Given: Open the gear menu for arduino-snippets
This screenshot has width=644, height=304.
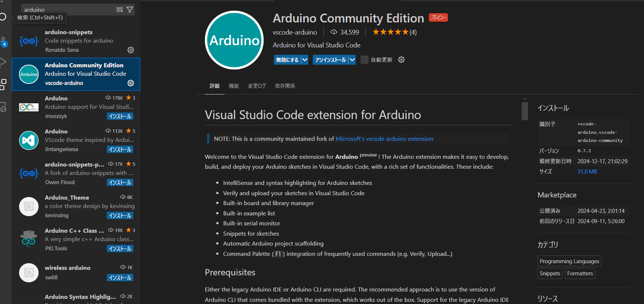Looking at the screenshot, I should click(131, 50).
